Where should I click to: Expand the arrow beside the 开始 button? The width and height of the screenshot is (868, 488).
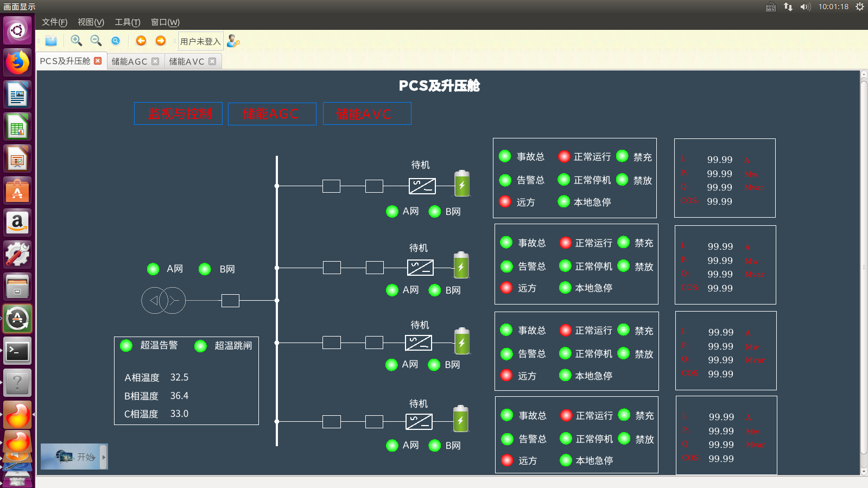(x=104, y=457)
